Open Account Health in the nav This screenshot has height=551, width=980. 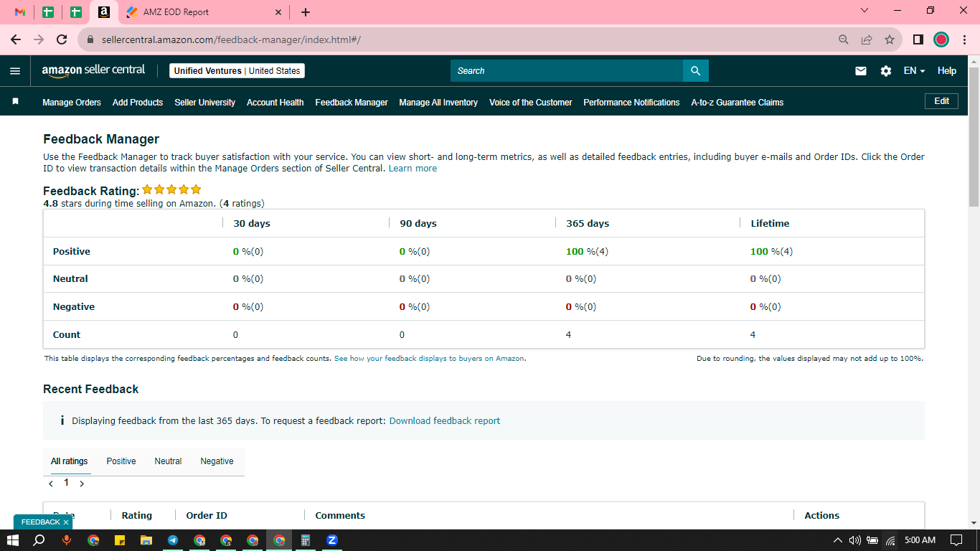pyautogui.click(x=275, y=103)
